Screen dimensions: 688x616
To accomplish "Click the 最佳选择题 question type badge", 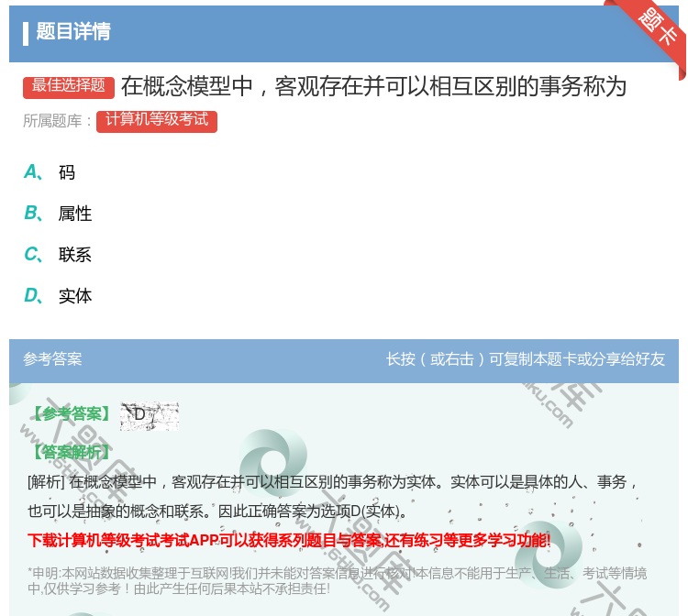I will [69, 87].
